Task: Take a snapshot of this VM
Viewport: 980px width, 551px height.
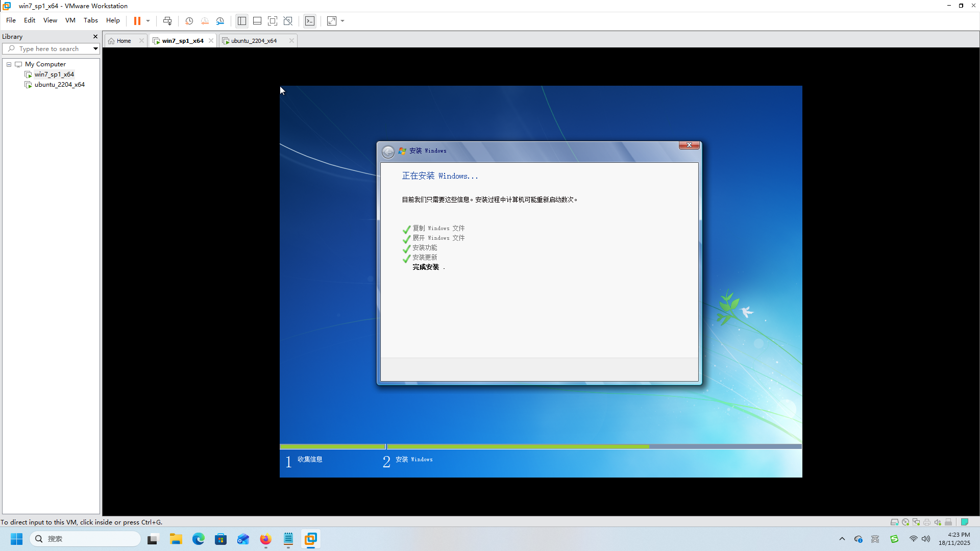Action: coord(189,21)
